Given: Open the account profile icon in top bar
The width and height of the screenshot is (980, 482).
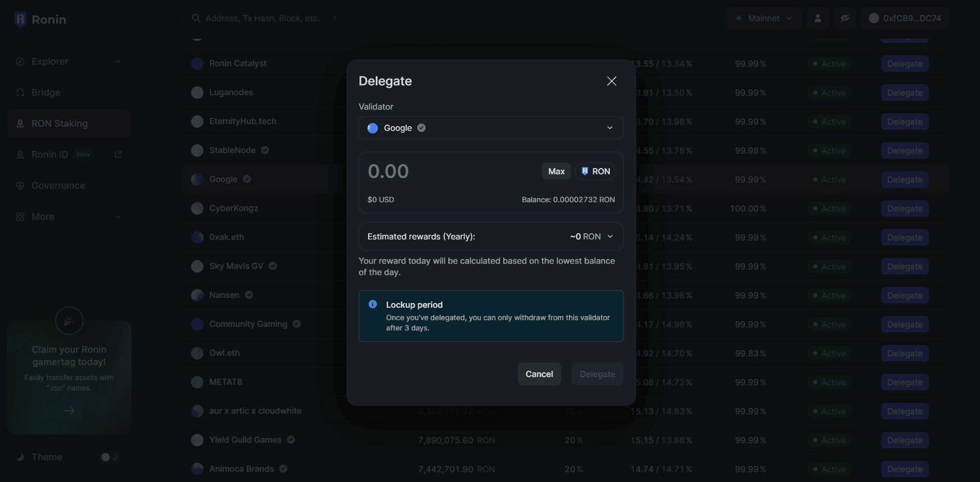Looking at the screenshot, I should click(818, 18).
